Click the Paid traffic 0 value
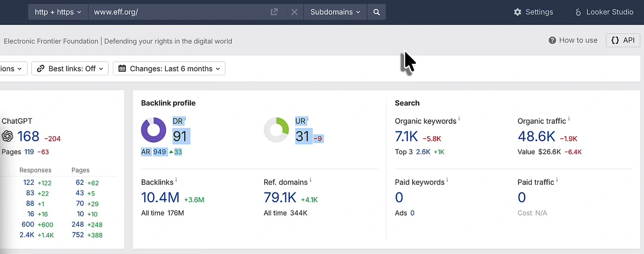 522,197
